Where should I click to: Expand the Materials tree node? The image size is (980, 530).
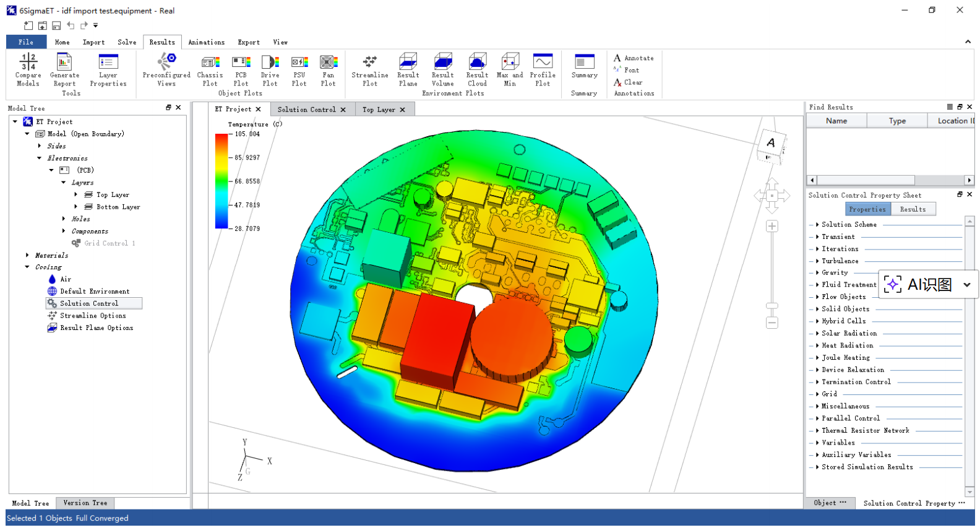coord(27,255)
